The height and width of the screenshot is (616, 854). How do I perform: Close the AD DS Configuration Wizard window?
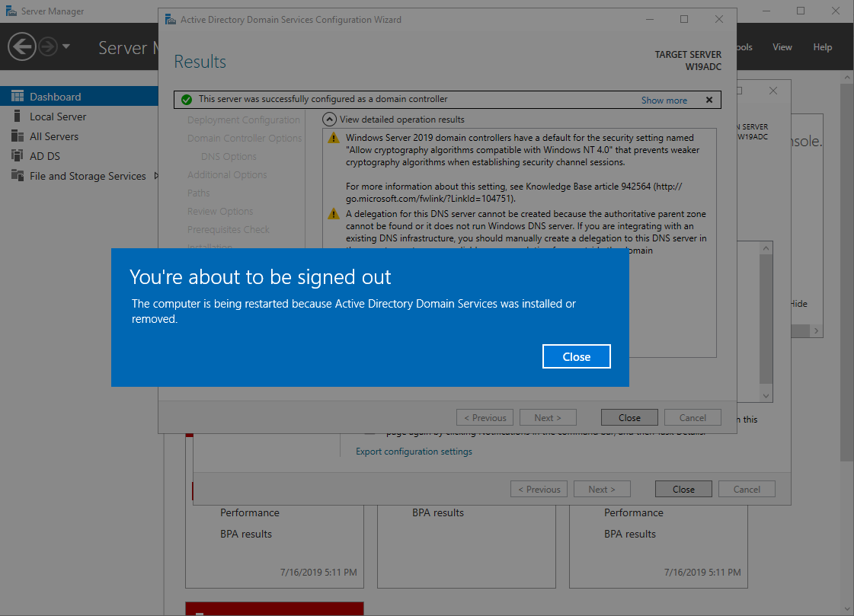point(719,19)
